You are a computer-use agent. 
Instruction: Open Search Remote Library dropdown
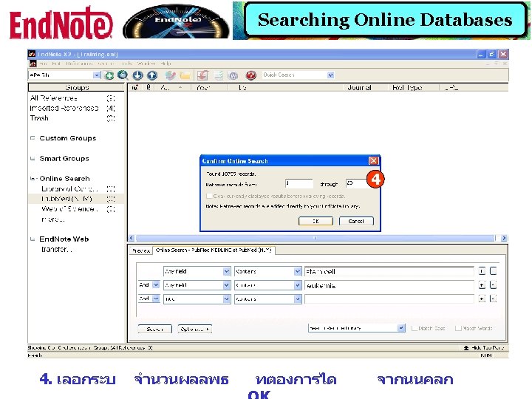(401, 328)
